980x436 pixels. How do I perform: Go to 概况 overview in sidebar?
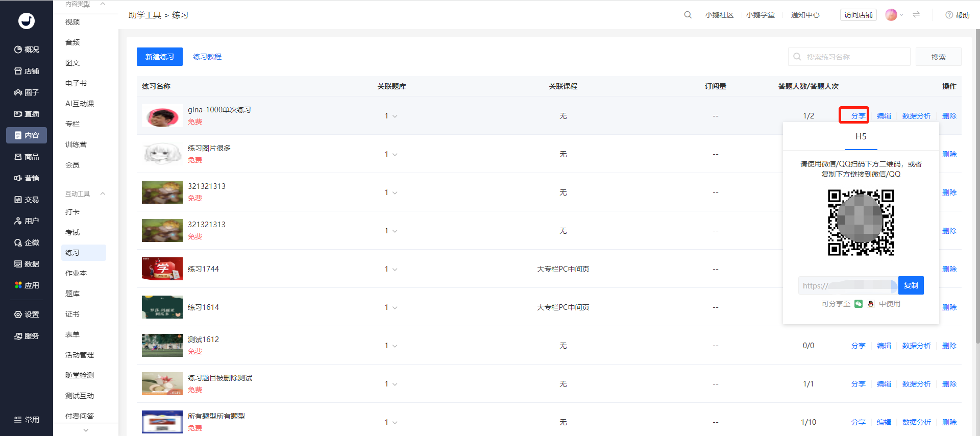[x=27, y=50]
